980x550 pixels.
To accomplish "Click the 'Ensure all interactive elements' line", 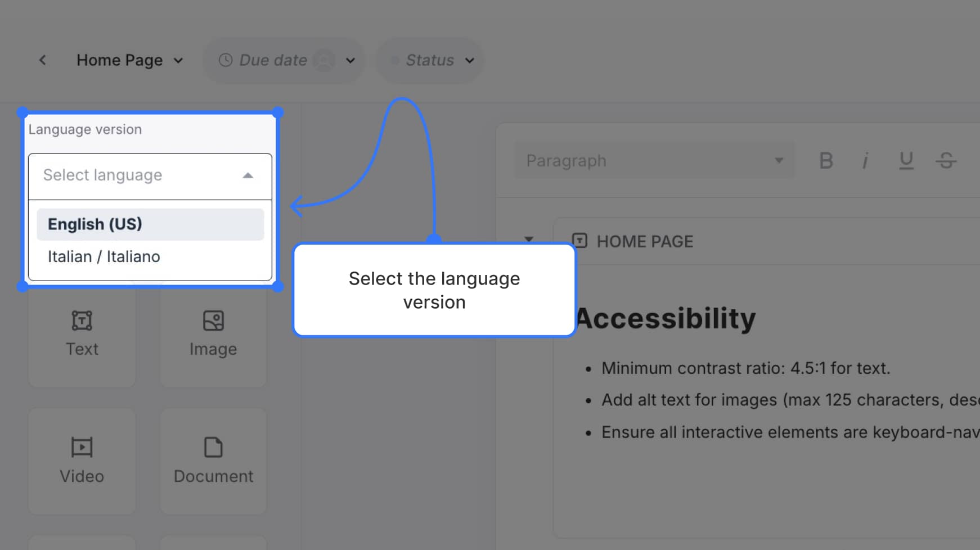I will click(790, 432).
